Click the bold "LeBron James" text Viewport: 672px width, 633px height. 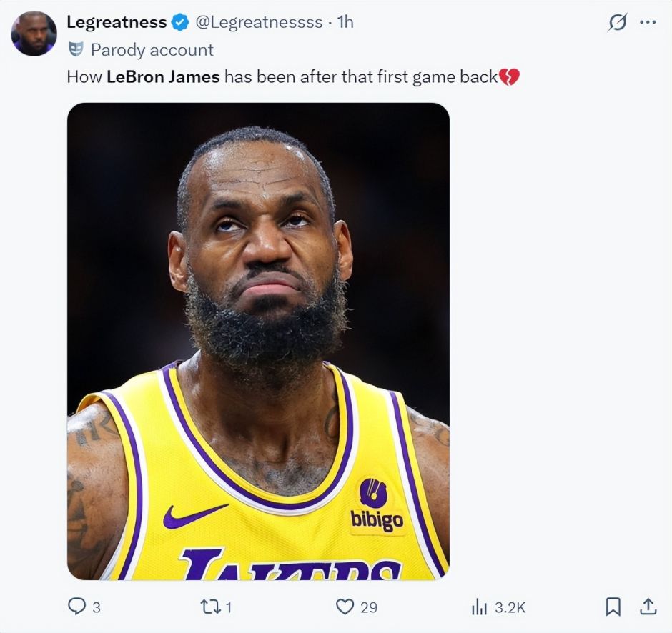(163, 76)
